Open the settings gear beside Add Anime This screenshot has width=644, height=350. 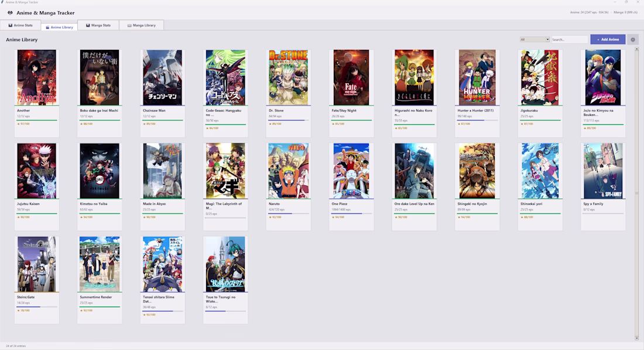(x=633, y=39)
